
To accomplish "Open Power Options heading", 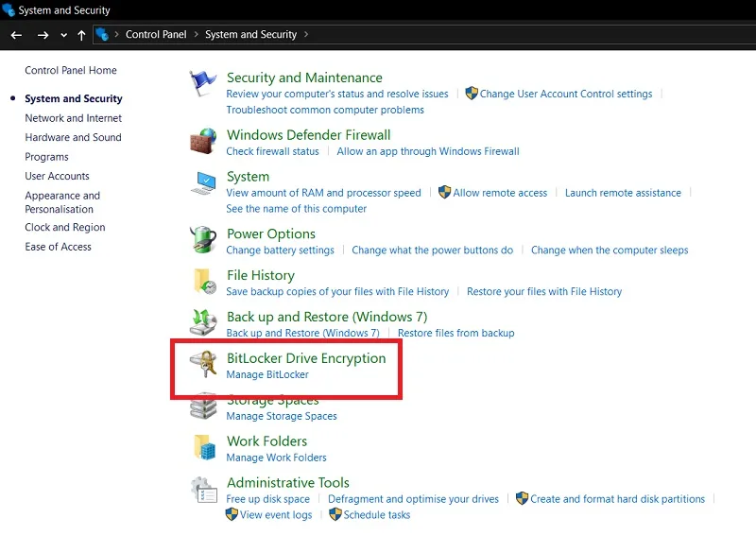I will [x=271, y=233].
